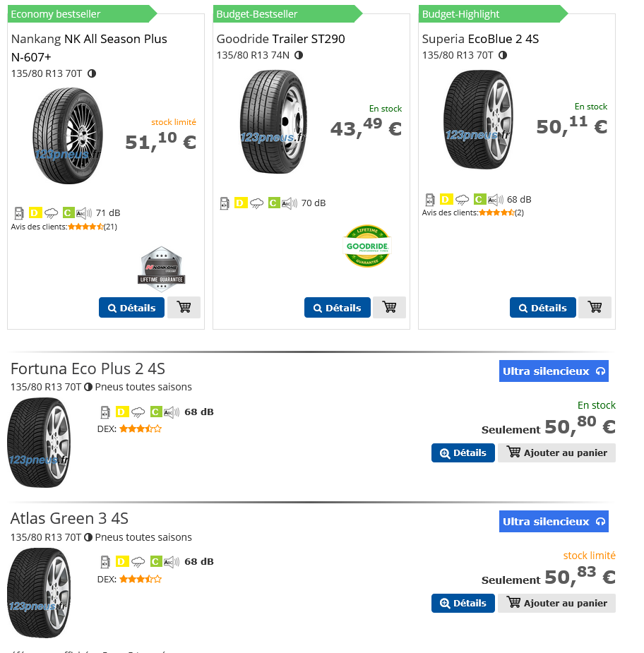This screenshot has height=653, width=644.
Task: Add Superia EcoBlue 2 4S to cart
Action: 595,308
